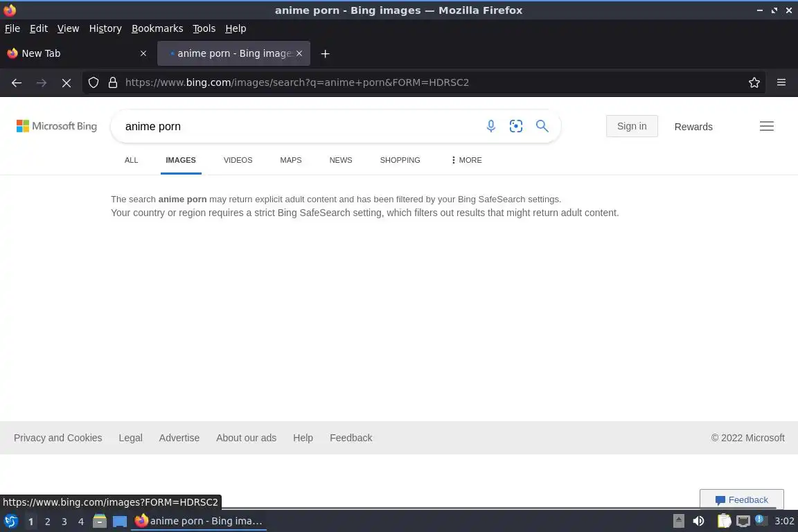Screen dimensions: 798x532
Task: Go to the Microsoft Bing logo home
Action: coord(57,126)
